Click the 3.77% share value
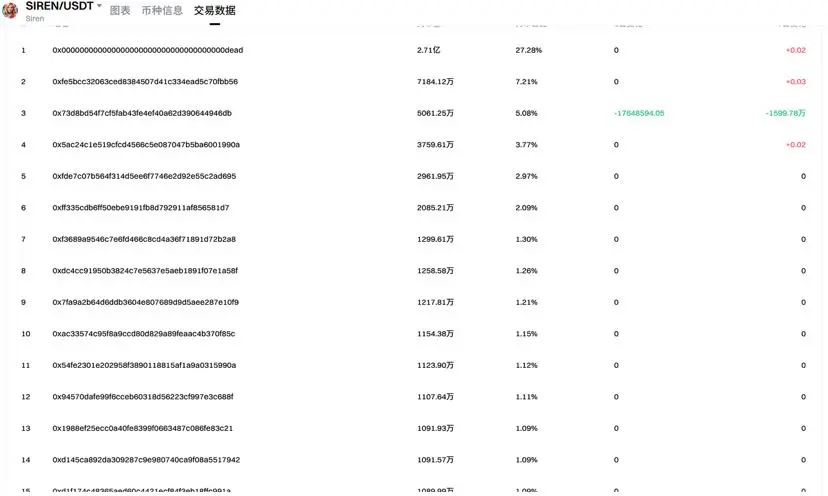 pos(526,144)
